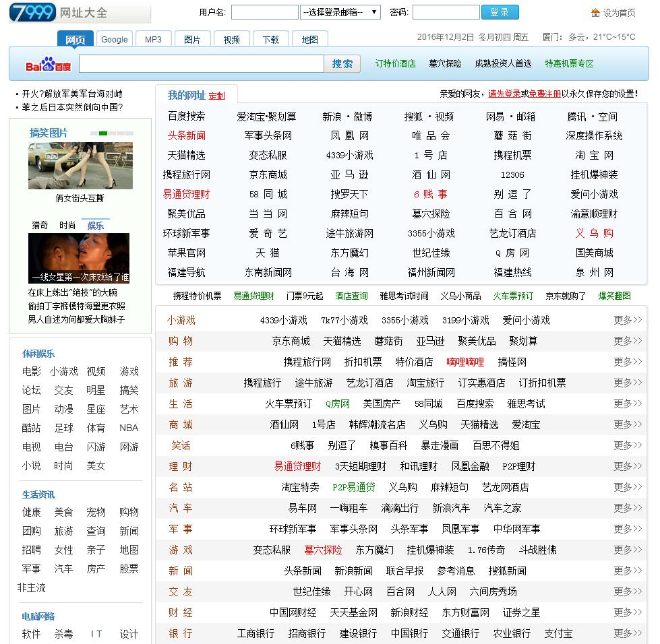Click the 用户名 input field
Viewport: 660px width, 644px height.
coord(265,12)
